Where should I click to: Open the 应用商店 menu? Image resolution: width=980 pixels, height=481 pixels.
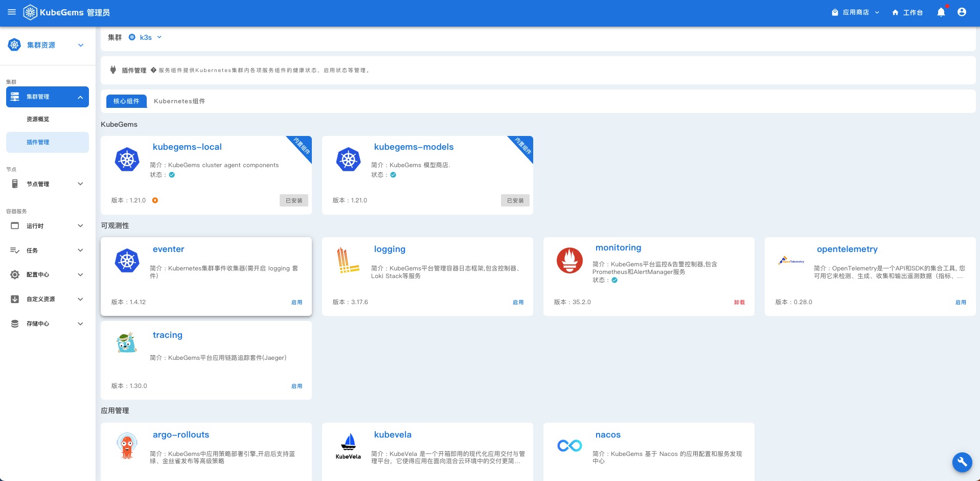856,12
